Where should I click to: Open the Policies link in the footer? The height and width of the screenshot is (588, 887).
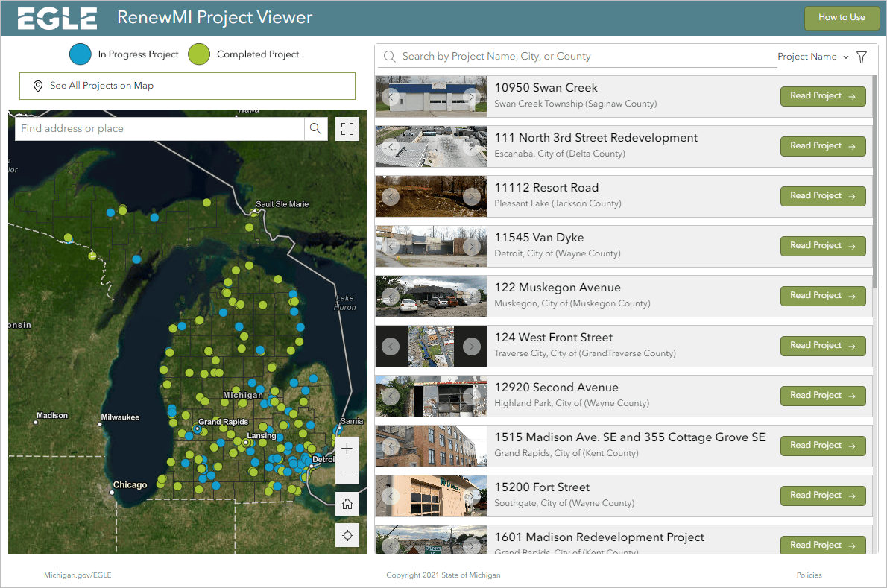[809, 575]
